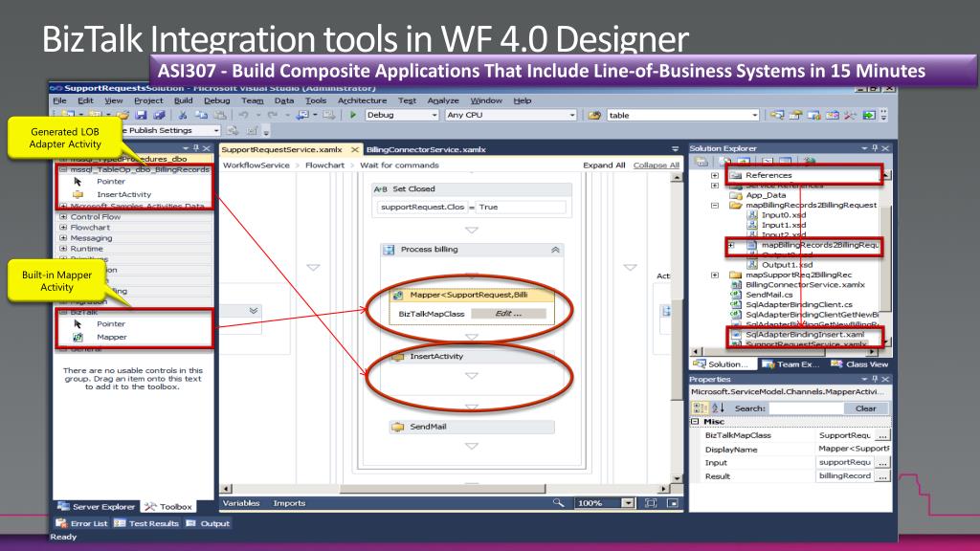This screenshot has width=980, height=551.
Task: Start debugging with the green play icon
Action: (x=353, y=115)
